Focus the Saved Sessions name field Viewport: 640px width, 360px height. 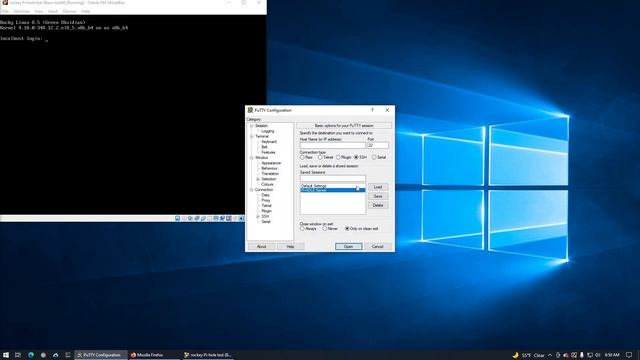pos(333,178)
